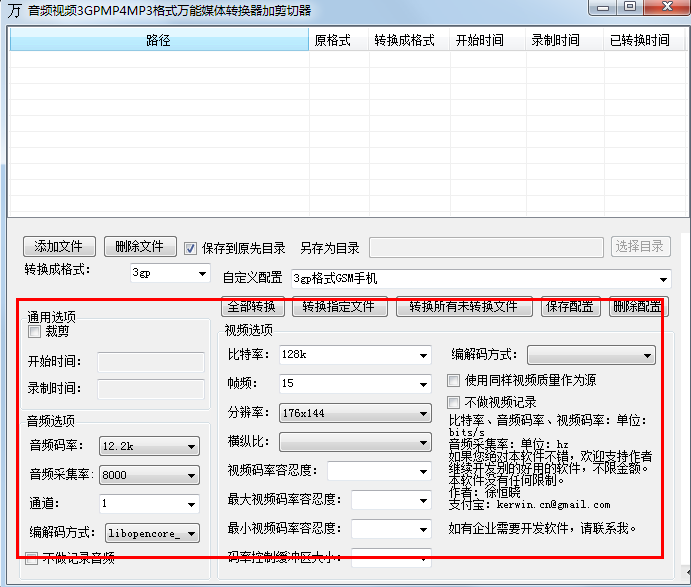The height and width of the screenshot is (587, 691).
Task: Click the 添加文件 button
Action: point(59,246)
